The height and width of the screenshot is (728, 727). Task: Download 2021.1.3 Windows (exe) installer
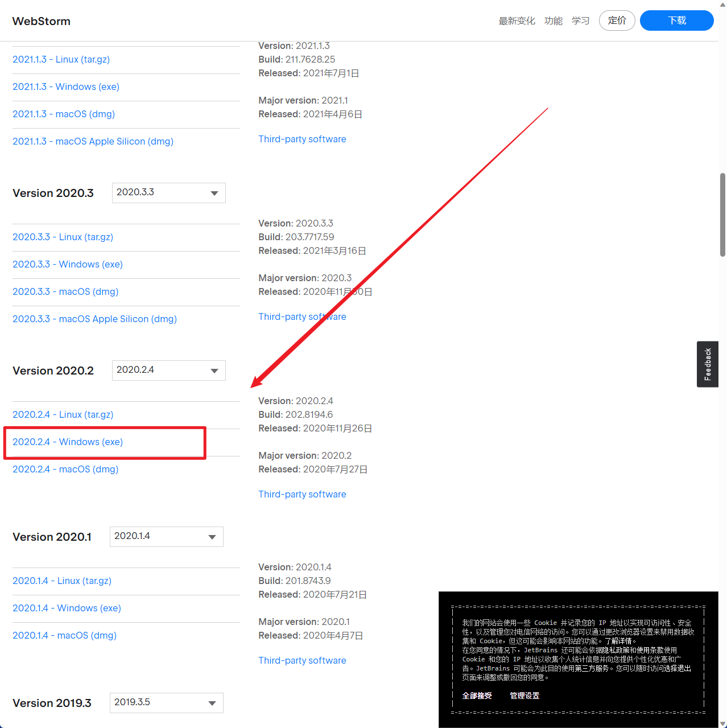pos(66,87)
